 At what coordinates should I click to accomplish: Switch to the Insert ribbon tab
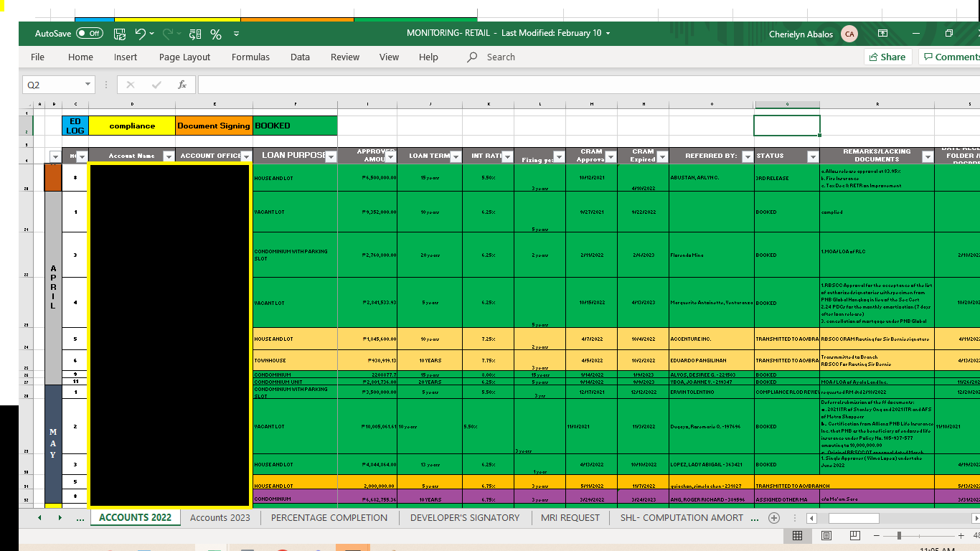pos(126,57)
